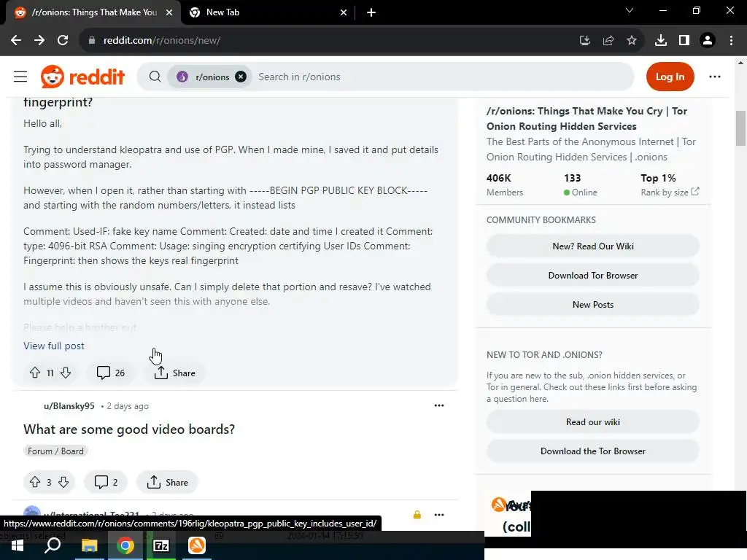Click the page vertical scrollbar thumb

(x=740, y=128)
